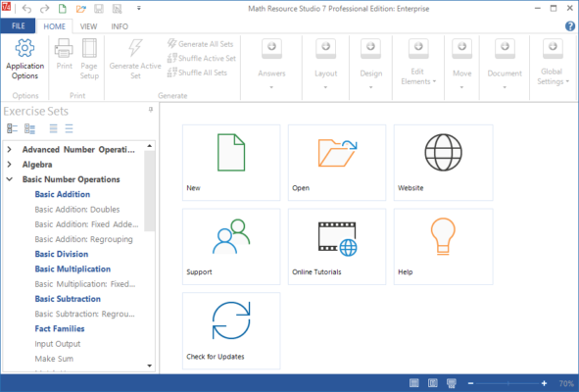This screenshot has width=579, height=392.
Task: Open the quick access toolbar customize arrow
Action: pos(139,8)
